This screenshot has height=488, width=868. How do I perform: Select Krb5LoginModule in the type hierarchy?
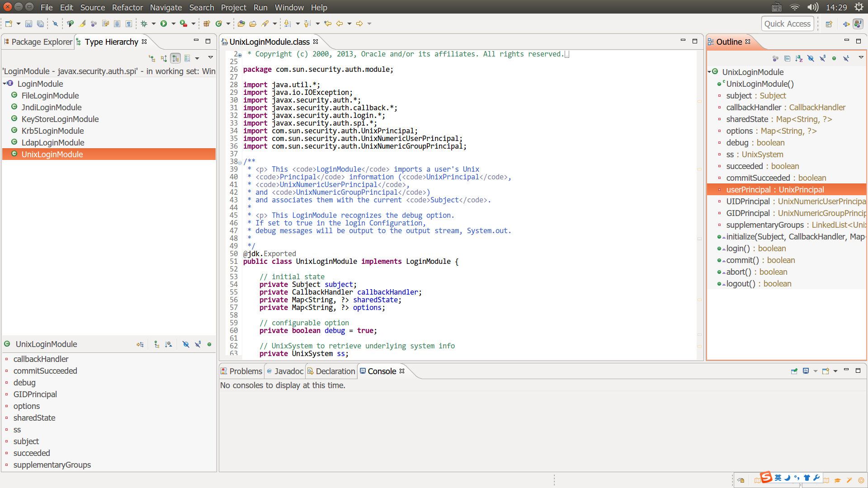(52, 131)
